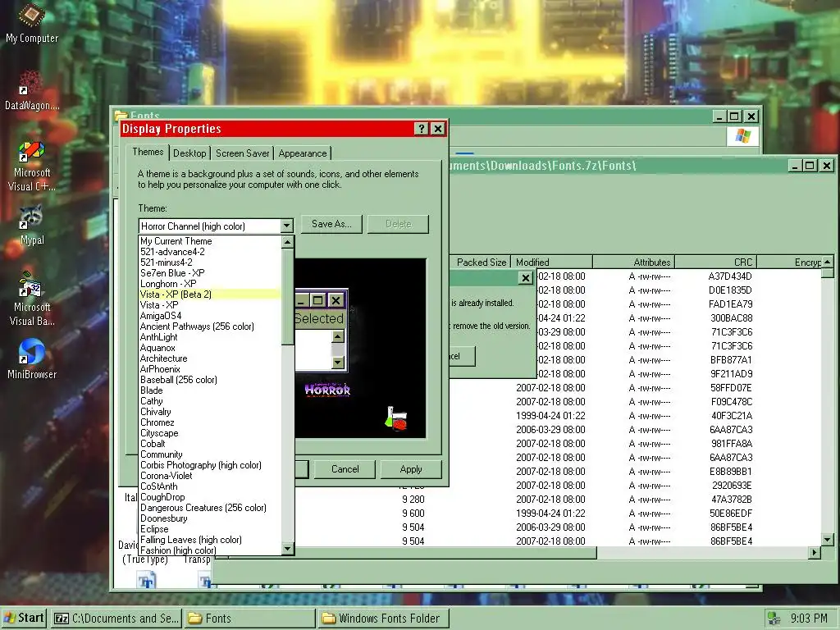Launch MiniBrowser desktop icon

[32, 359]
